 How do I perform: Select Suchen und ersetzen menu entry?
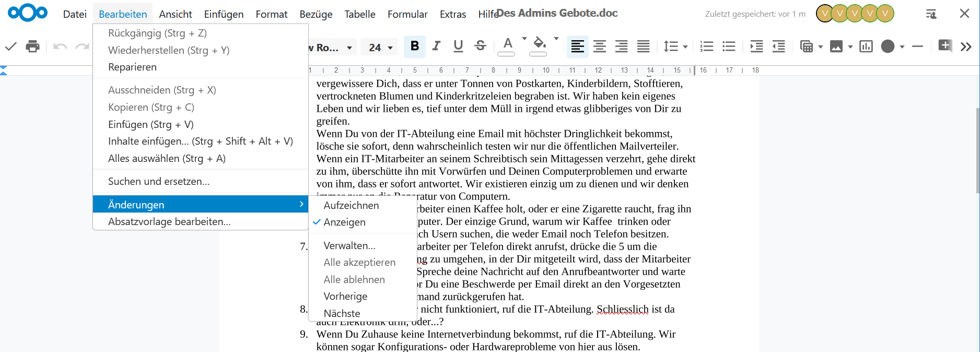point(159,181)
